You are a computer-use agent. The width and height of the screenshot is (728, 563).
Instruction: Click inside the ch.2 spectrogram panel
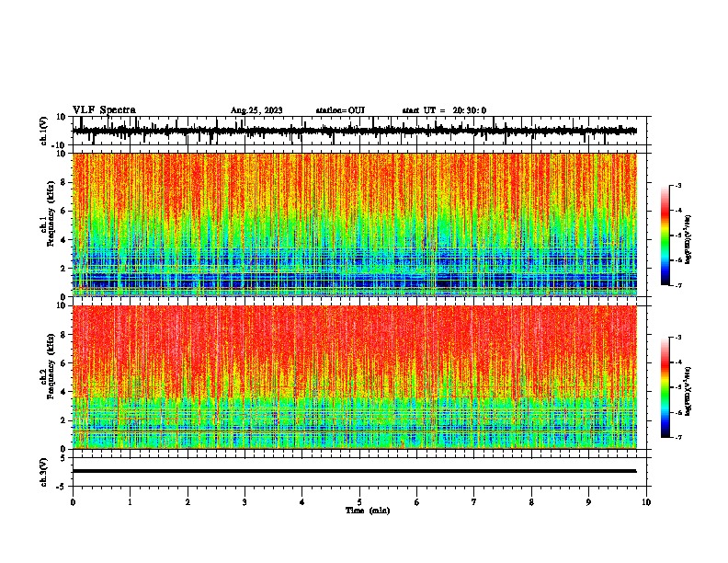(x=355, y=377)
